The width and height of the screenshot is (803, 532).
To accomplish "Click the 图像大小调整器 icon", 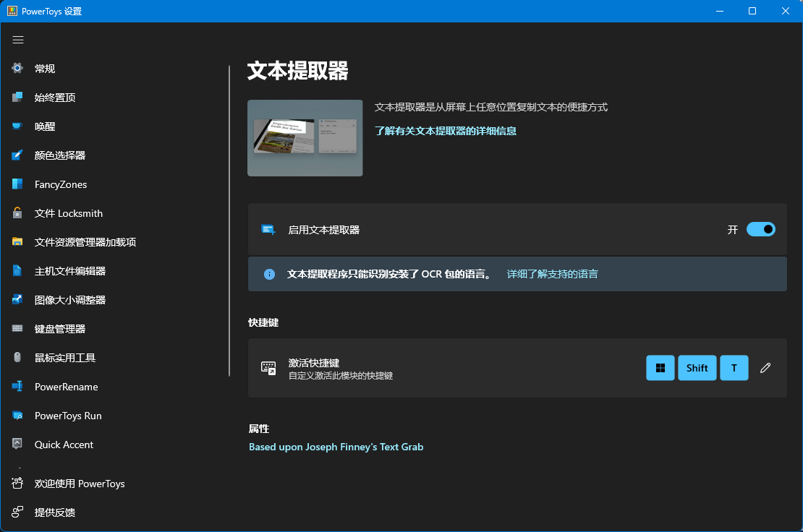I will pos(17,300).
